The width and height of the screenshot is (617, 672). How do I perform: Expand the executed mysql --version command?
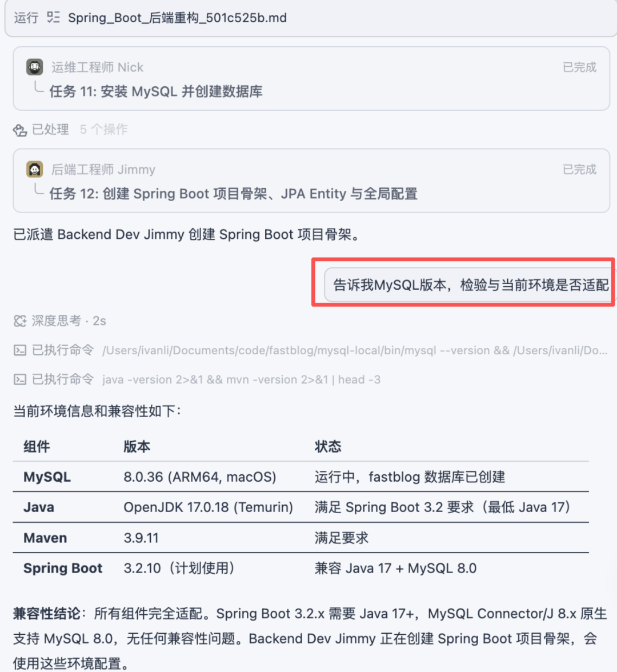311,351
